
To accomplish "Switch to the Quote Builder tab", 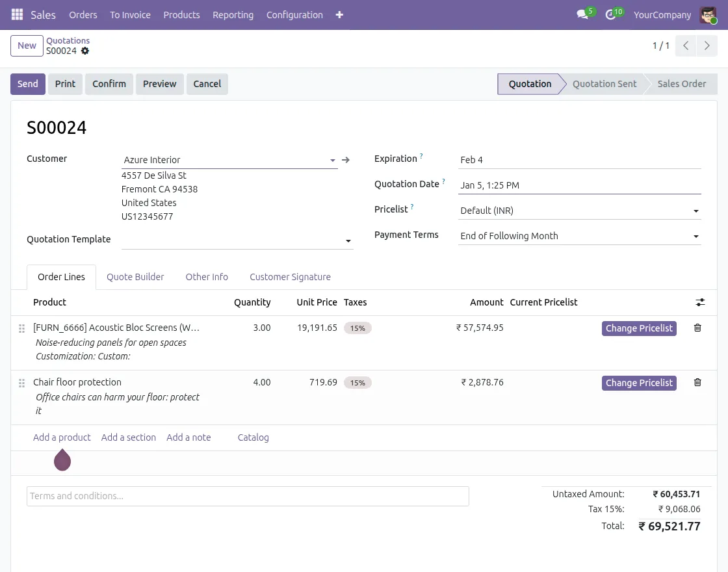I will 135,277.
